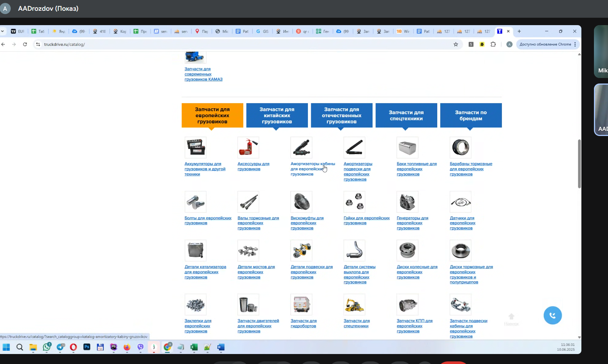Open link Детали системы выхлопа
Image resolution: width=608 pixels, height=364 pixels.
(360, 275)
